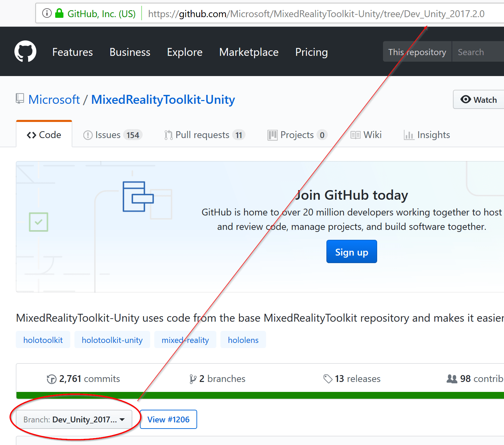
Task: View the 2,761 commits
Action: click(x=83, y=379)
